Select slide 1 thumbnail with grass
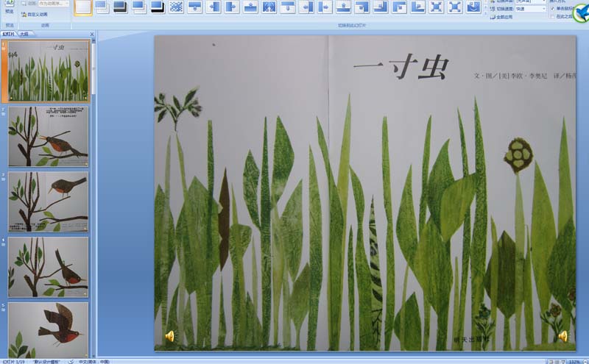This screenshot has height=364, width=589. (x=49, y=71)
